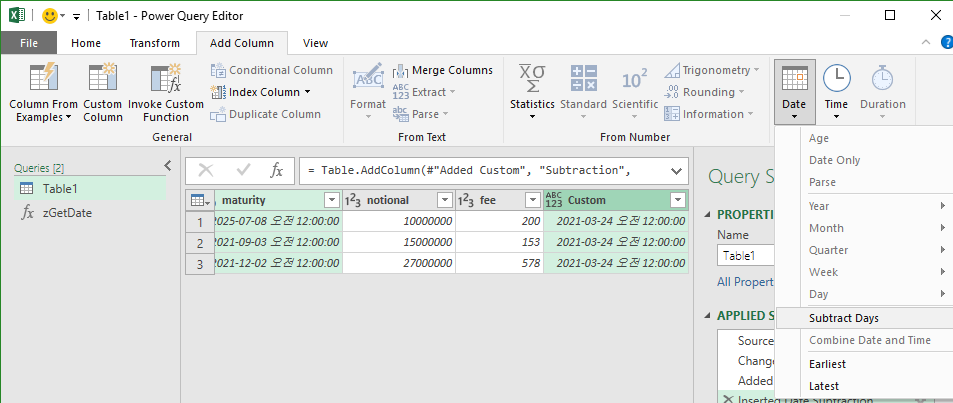Confirm the formula with checkmark
The width and height of the screenshot is (953, 403).
click(243, 171)
